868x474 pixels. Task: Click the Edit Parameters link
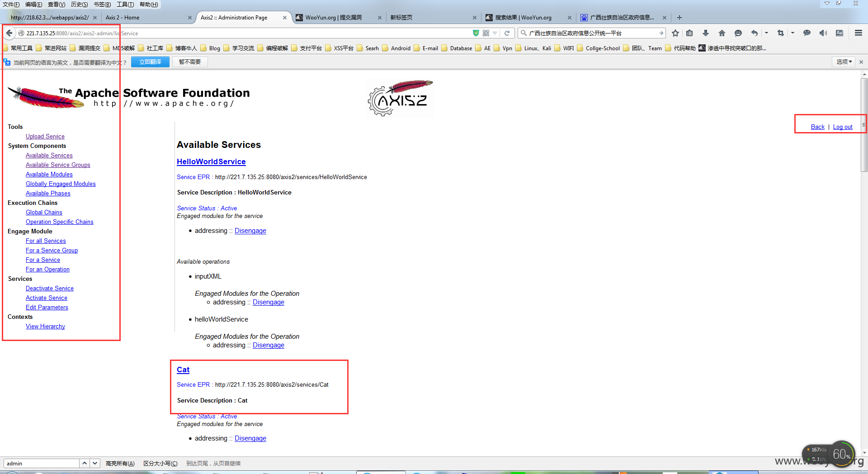coord(47,307)
